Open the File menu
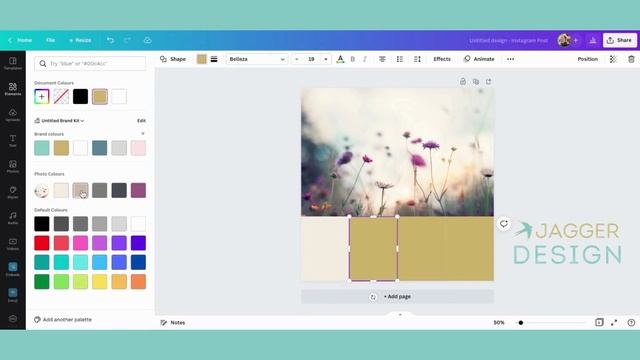 [x=50, y=40]
